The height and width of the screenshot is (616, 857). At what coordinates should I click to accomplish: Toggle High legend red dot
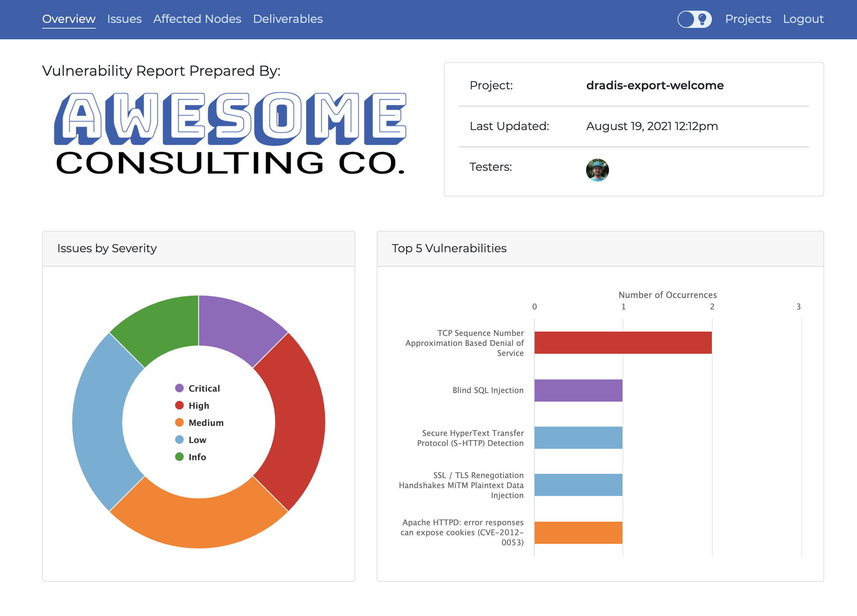pyautogui.click(x=179, y=405)
